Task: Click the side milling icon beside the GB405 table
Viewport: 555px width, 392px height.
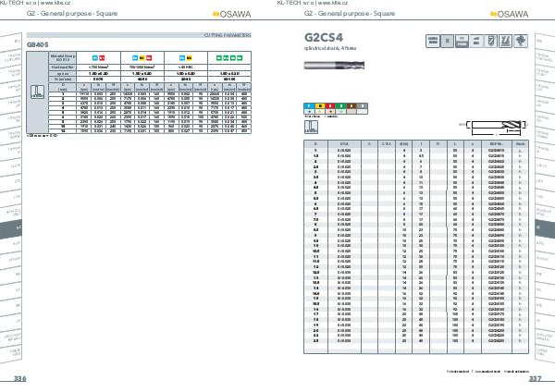Action: pyautogui.click(x=37, y=92)
